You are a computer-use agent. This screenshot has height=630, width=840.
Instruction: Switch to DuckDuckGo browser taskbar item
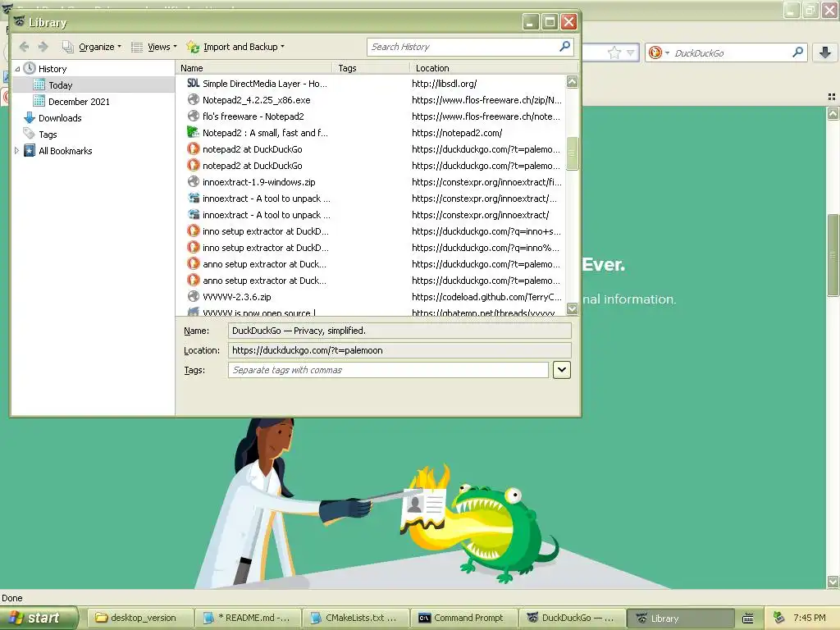[572, 618]
